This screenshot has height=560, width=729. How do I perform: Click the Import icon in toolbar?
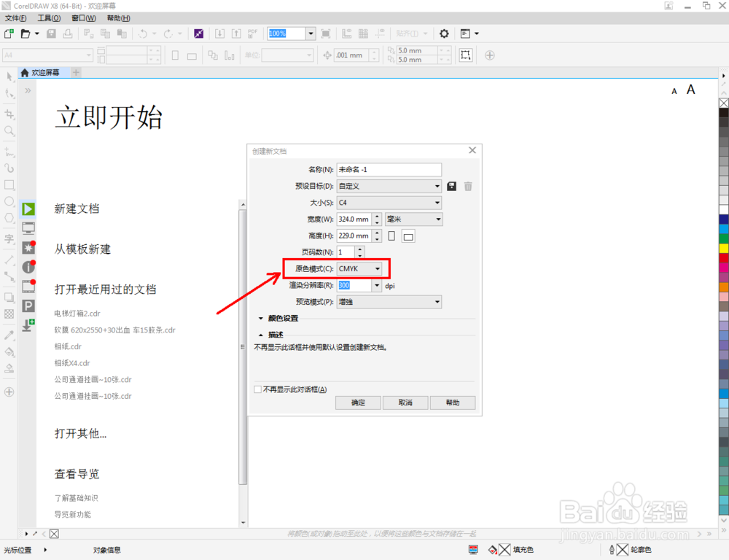(x=219, y=34)
